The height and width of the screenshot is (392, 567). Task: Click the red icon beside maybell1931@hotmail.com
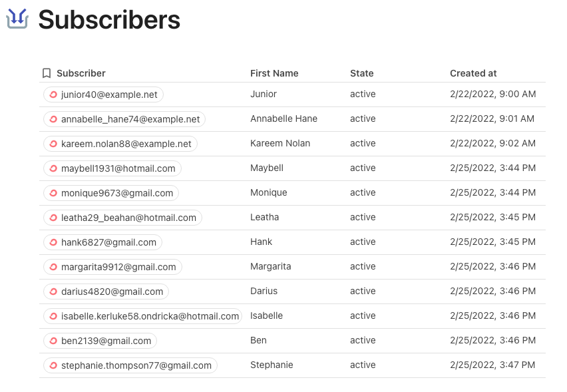(x=53, y=168)
